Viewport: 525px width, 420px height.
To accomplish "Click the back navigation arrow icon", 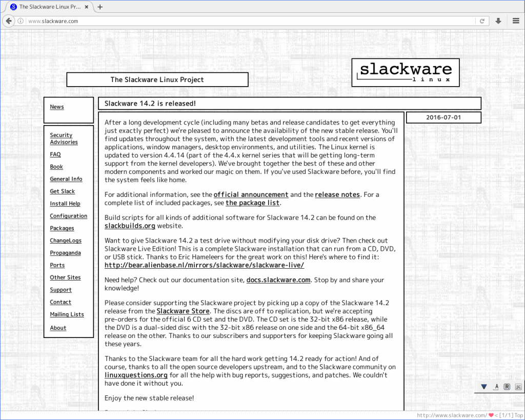I will 8,21.
